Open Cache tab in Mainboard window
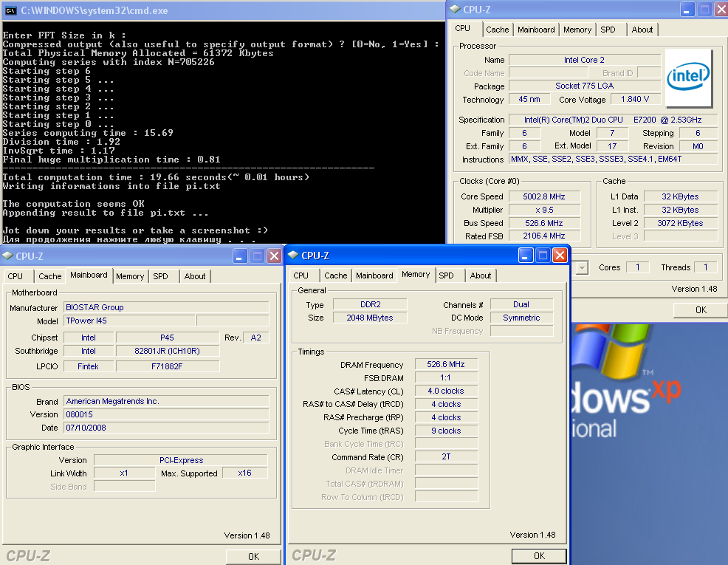Screen dimensions: 728x565 click(x=50, y=276)
